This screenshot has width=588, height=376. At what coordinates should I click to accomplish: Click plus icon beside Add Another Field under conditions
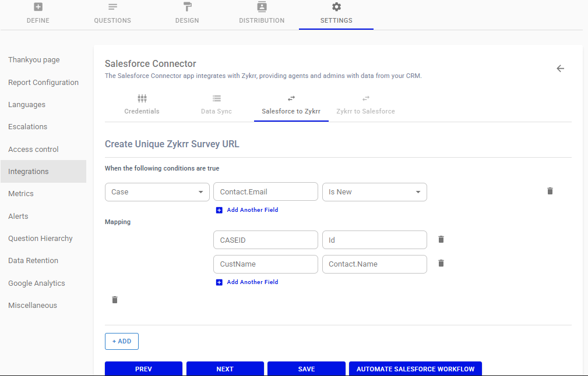click(x=219, y=210)
